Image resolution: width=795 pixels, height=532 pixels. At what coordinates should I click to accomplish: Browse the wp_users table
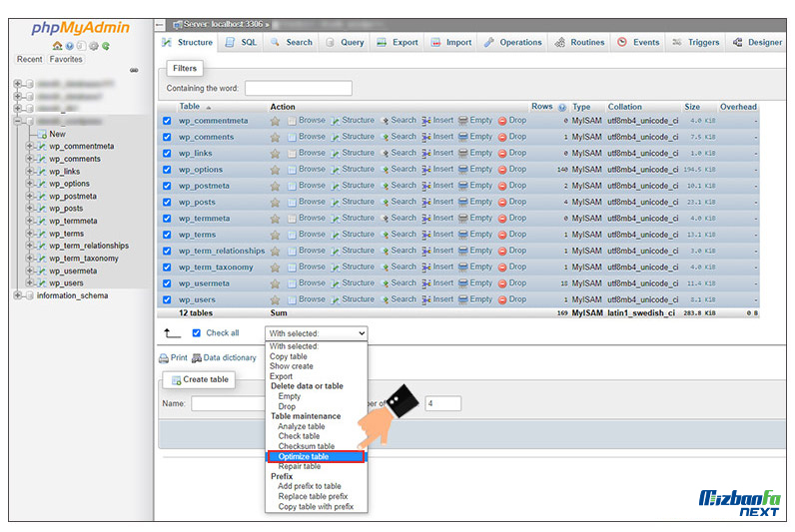[x=307, y=299]
